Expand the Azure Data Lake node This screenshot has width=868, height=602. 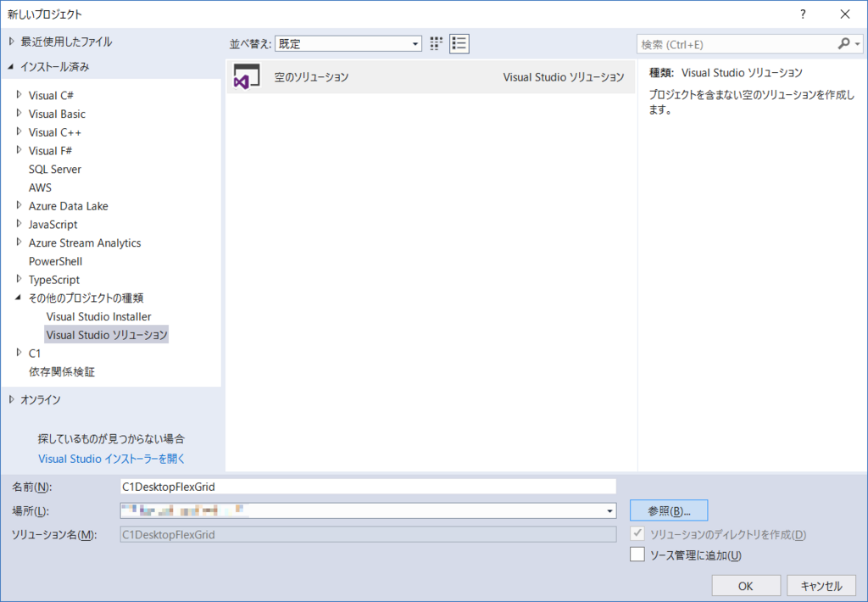coord(19,205)
